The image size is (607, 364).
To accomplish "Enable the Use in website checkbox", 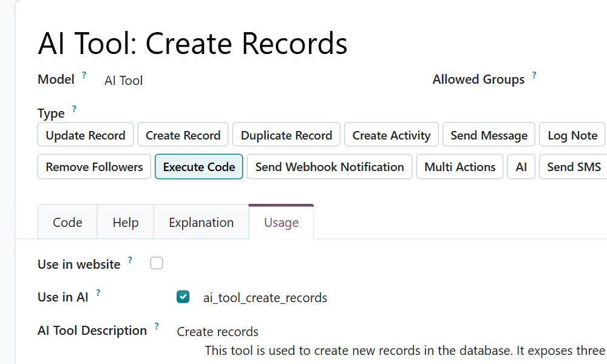I will coord(157,263).
